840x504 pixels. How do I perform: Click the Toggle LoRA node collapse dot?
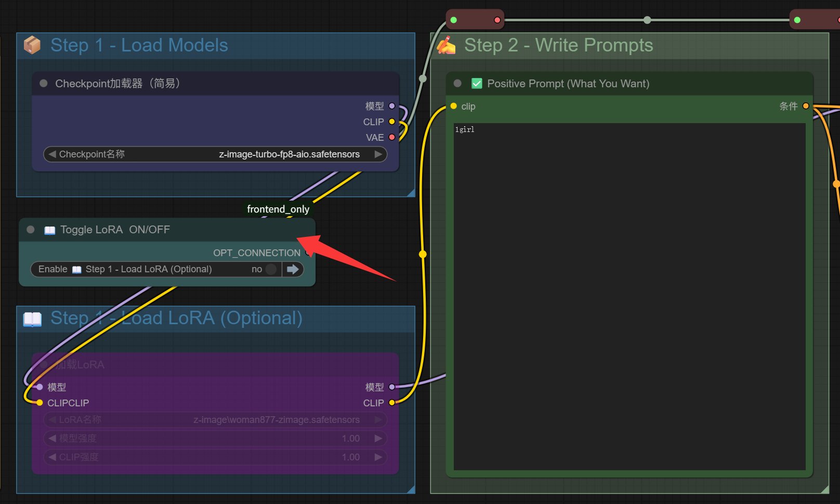point(31,230)
